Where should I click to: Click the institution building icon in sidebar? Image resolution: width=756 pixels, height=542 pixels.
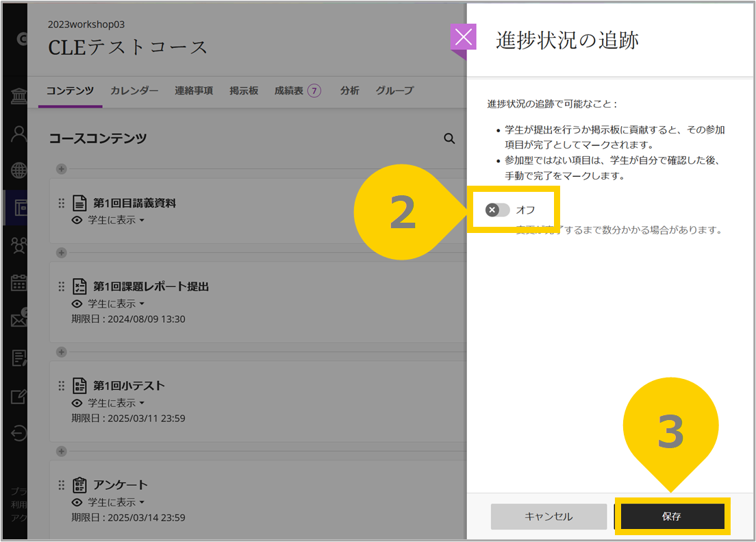[18, 96]
